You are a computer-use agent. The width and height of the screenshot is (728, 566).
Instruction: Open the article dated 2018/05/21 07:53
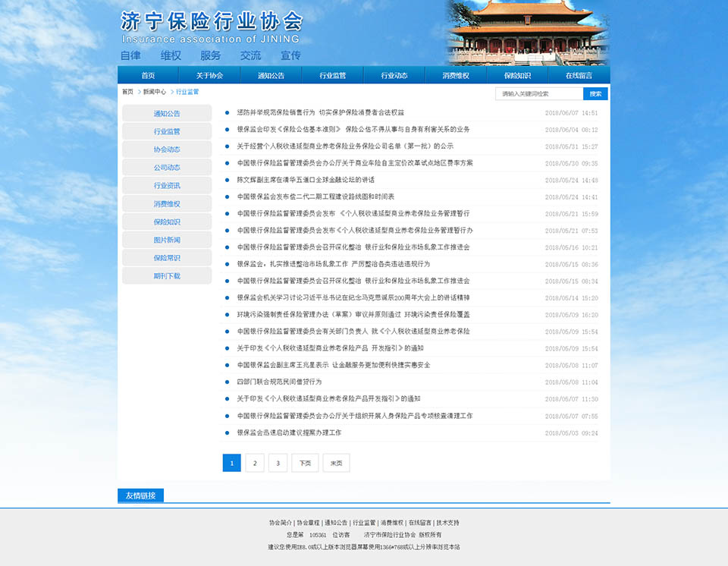click(x=355, y=230)
